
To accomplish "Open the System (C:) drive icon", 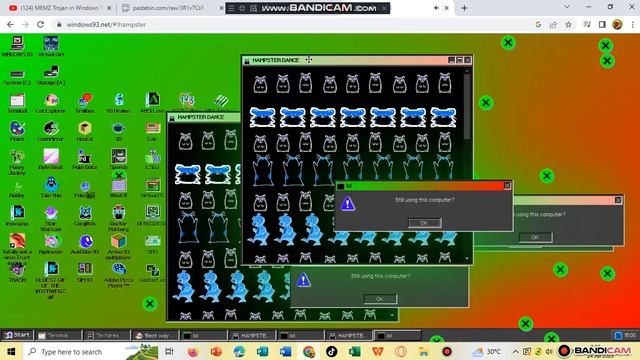I will pyautogui.click(x=17, y=76).
